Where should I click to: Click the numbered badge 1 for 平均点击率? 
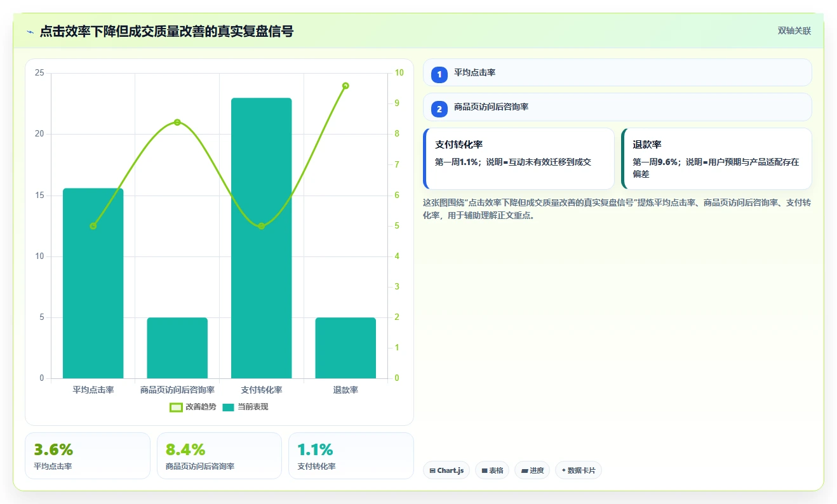439,75
